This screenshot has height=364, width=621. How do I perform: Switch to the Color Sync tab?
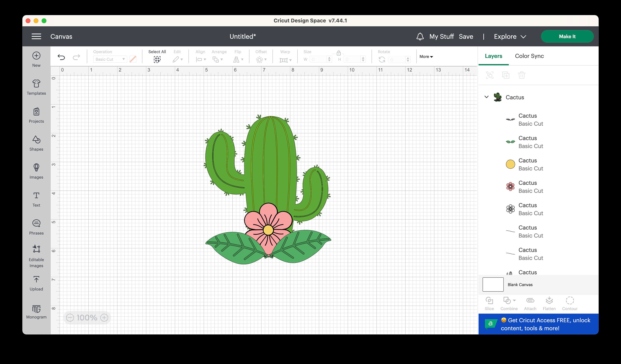[x=529, y=56]
